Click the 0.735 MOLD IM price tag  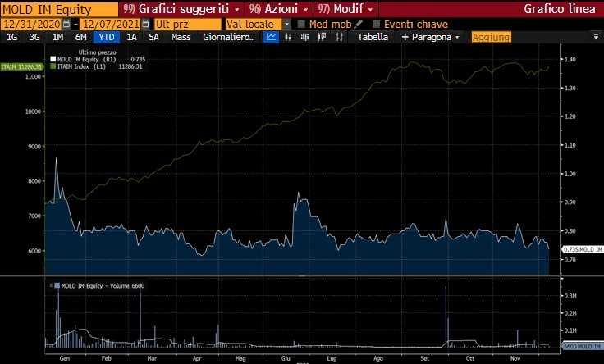[x=583, y=250]
